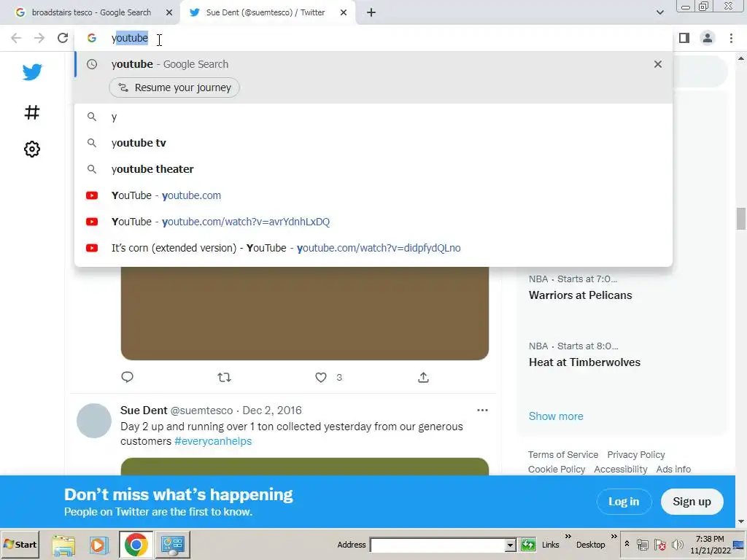Viewport: 747px width, 560px height.
Task: Open the Cookie Policy link
Action: coord(557,469)
